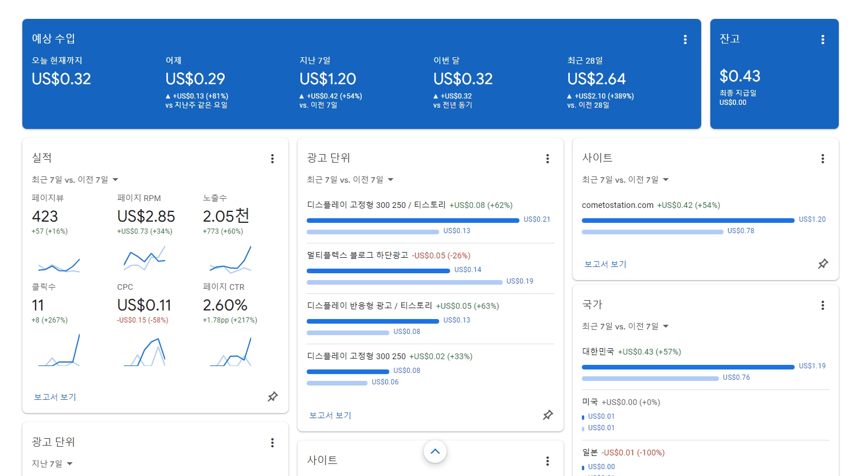Click the CPC sparkline chart
Viewport: 868px width, 476px height.
coord(144,352)
